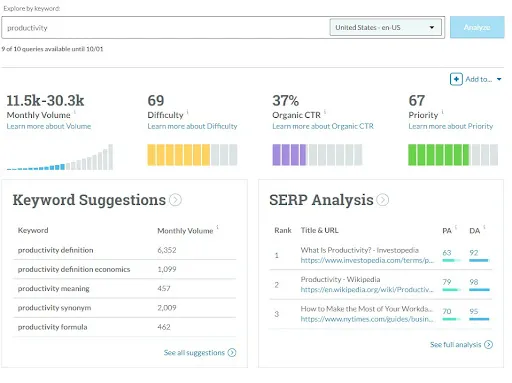
Task: Open the United States - en-US locale dropdown
Action: click(x=386, y=27)
